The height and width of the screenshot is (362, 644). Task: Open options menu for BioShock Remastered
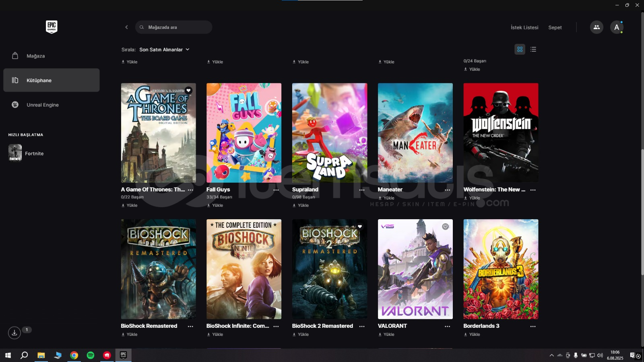click(x=191, y=326)
